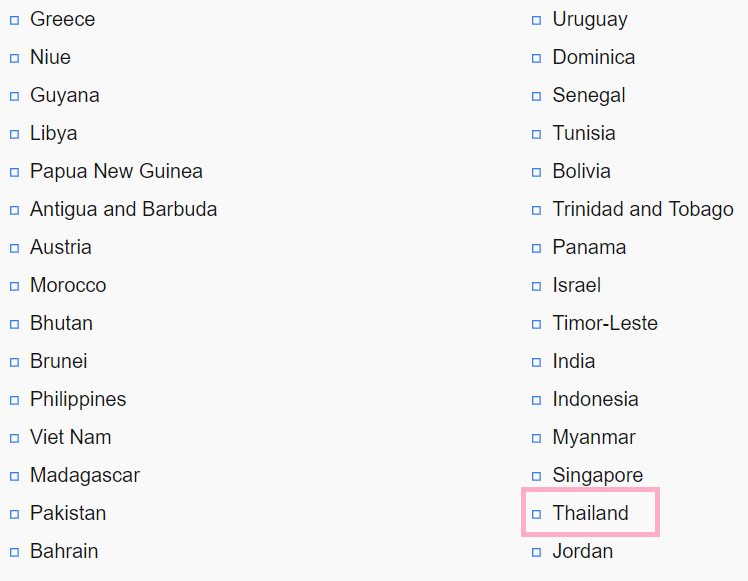Viewport: 748px width, 581px height.
Task: Toggle the Trinidad and Tobago checkbox
Action: coord(537,210)
